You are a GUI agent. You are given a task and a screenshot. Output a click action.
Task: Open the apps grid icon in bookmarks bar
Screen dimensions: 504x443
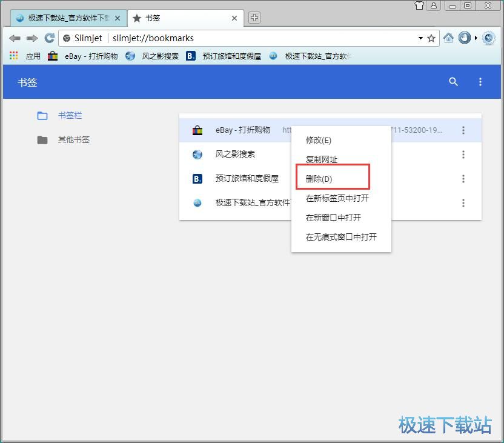(13, 56)
